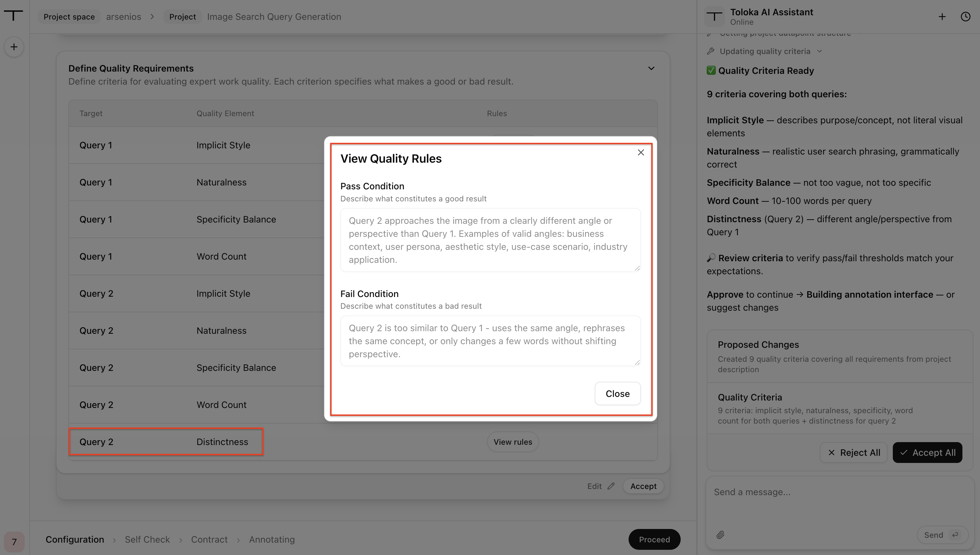Click the wrench icon beside Updating quality criteria

tap(711, 51)
